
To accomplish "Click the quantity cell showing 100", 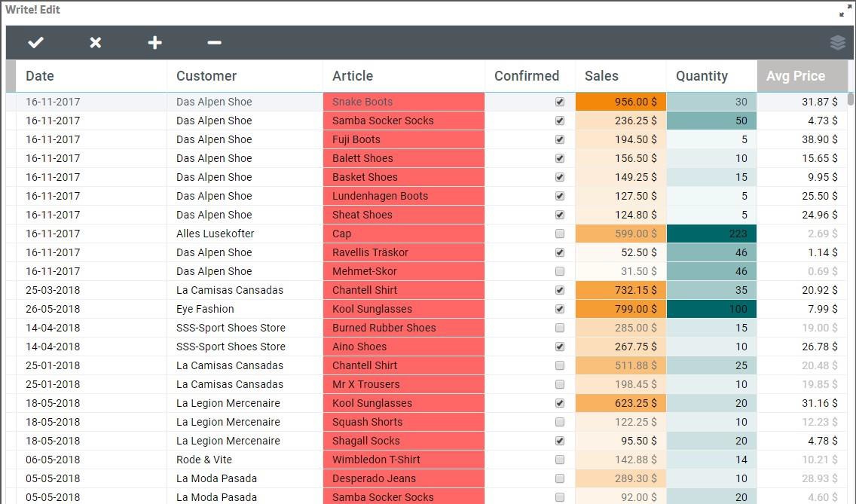I will click(712, 309).
